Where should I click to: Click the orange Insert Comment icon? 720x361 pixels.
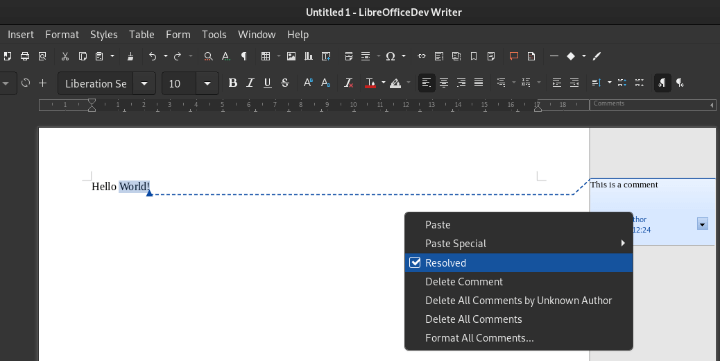(x=514, y=56)
